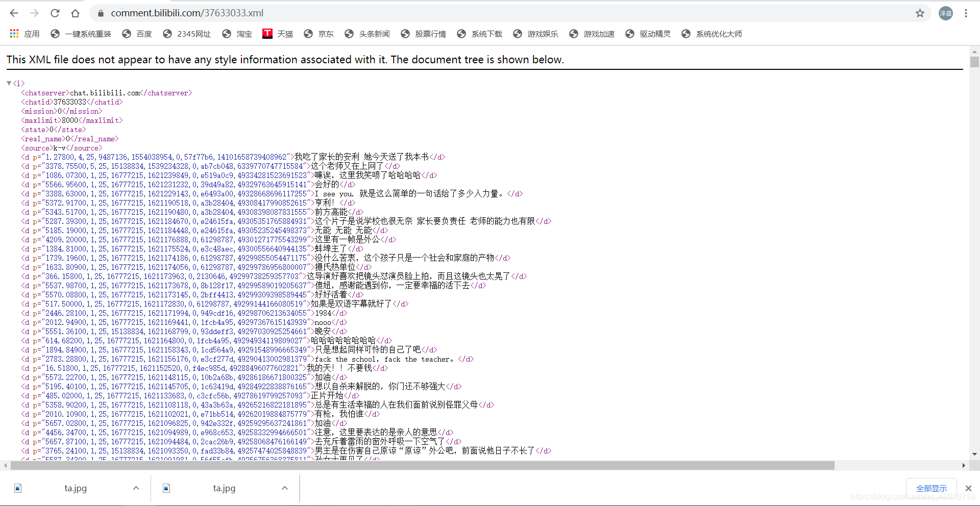The height and width of the screenshot is (506, 980).
Task: Click the source k-v line
Action: pyautogui.click(x=62, y=148)
